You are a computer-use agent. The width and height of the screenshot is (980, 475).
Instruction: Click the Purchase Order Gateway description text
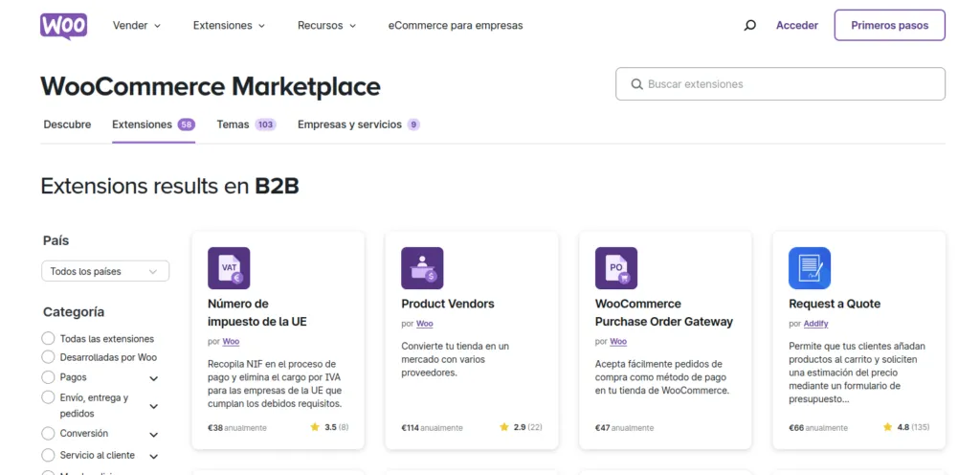pos(662,377)
